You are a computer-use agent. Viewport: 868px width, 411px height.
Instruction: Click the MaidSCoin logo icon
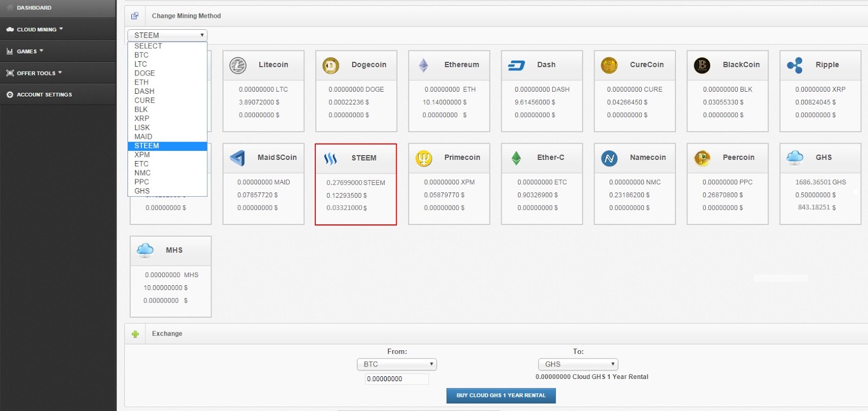click(x=238, y=158)
